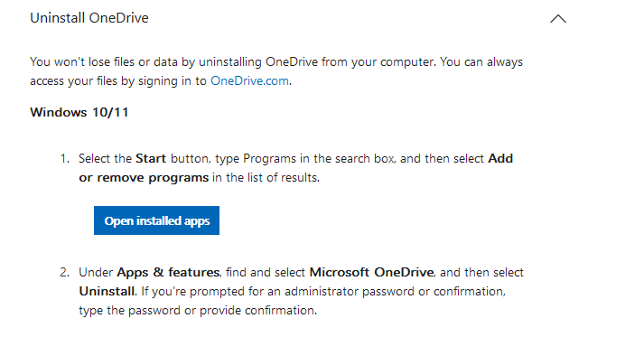Click the Open installed apps button
Viewport: 644px width, 337px height.
156,220
